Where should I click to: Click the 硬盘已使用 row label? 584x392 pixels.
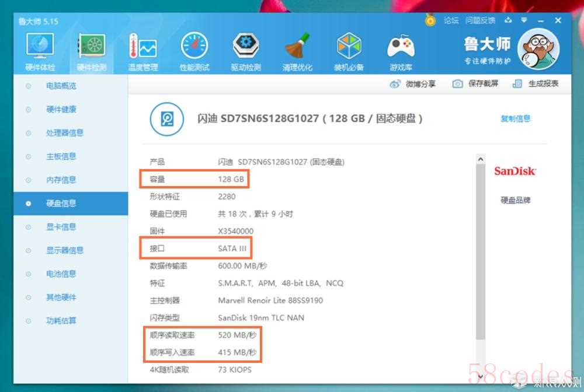(168, 214)
